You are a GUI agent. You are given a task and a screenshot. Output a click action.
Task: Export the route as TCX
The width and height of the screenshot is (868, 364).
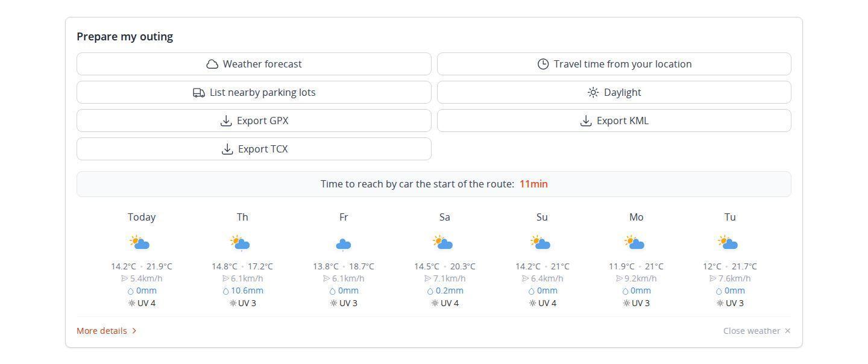(254, 149)
